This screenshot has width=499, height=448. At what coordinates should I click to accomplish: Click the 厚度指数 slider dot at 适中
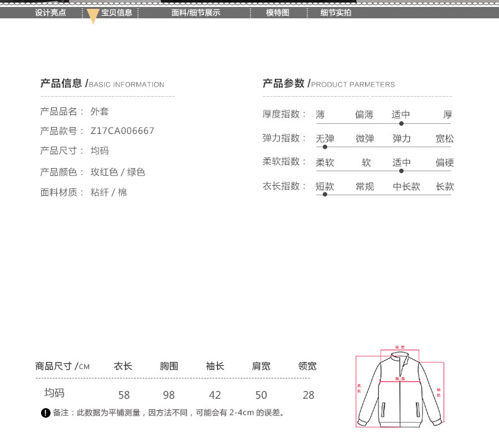point(401,124)
